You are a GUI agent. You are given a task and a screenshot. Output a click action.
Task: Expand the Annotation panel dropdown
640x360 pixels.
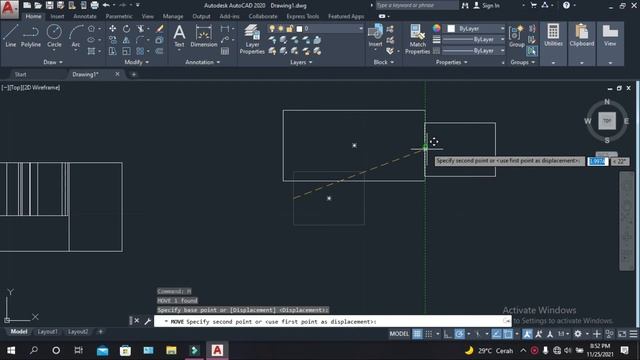[x=202, y=62]
